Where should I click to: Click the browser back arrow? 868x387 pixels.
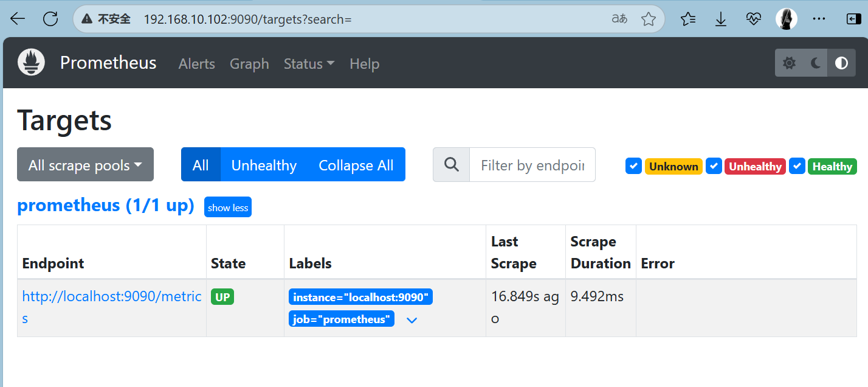tap(18, 19)
